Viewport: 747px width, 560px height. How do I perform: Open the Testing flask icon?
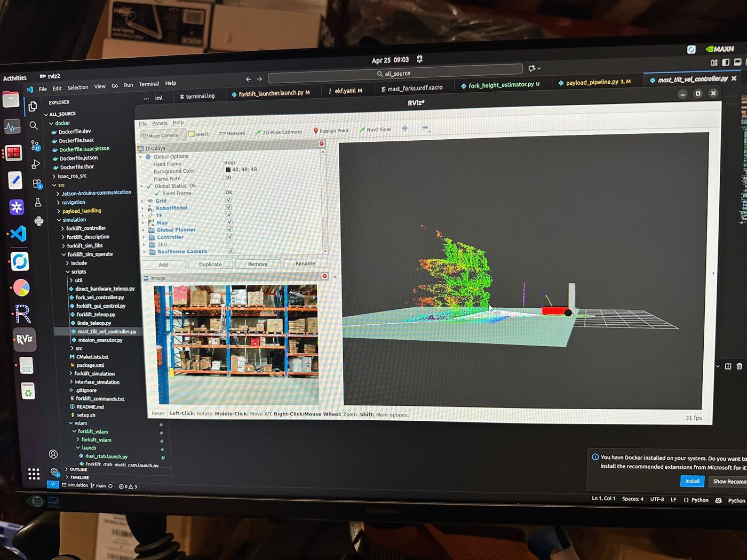(38, 202)
